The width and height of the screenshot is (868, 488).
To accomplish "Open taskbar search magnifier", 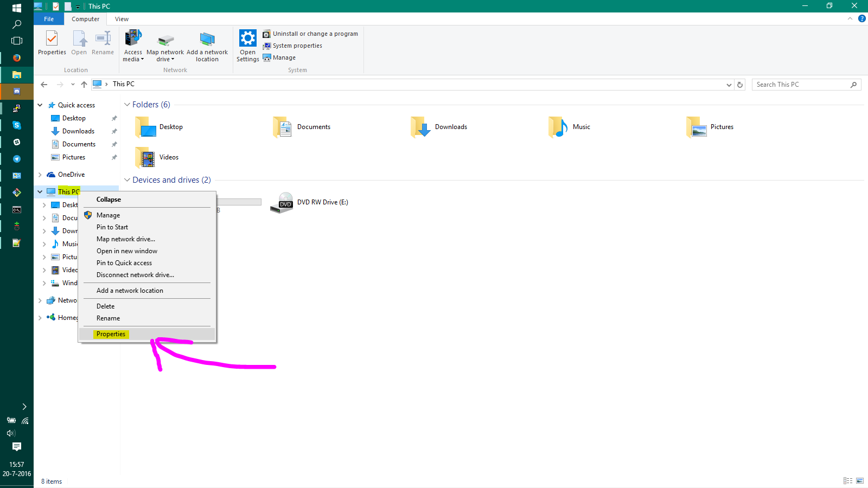I will [17, 24].
